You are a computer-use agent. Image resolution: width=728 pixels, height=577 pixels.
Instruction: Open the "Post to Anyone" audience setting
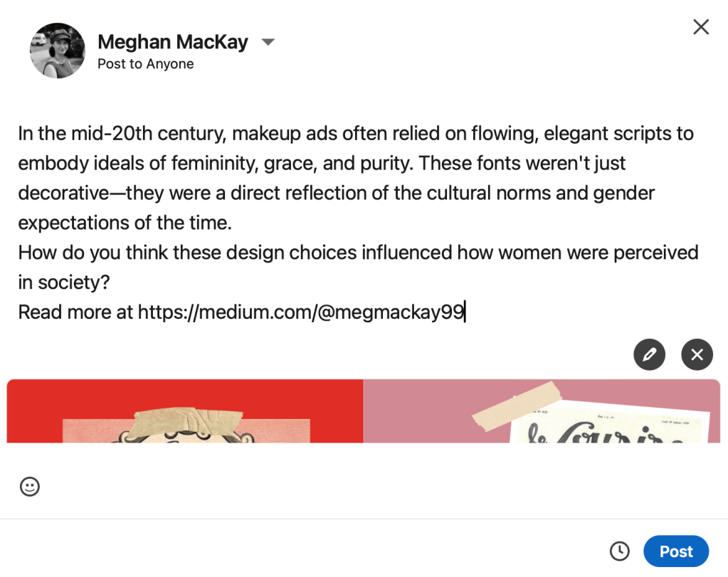pos(145,64)
